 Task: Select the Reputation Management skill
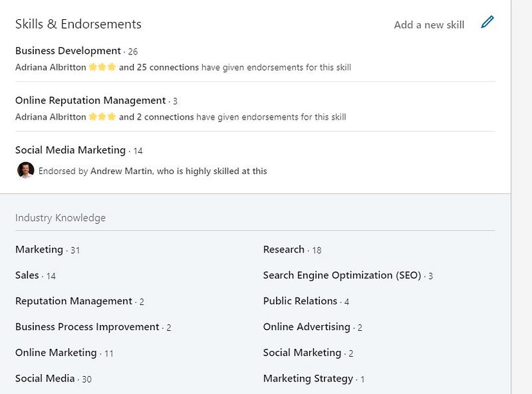click(x=74, y=301)
